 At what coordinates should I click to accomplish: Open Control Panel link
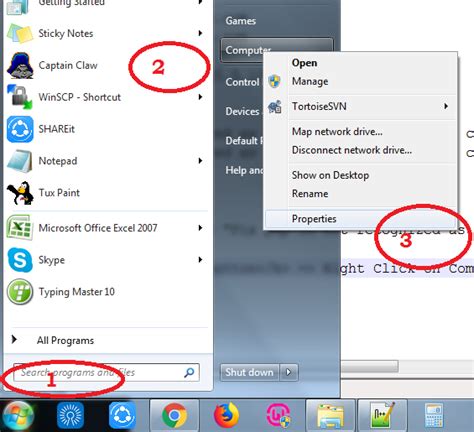[243, 82]
